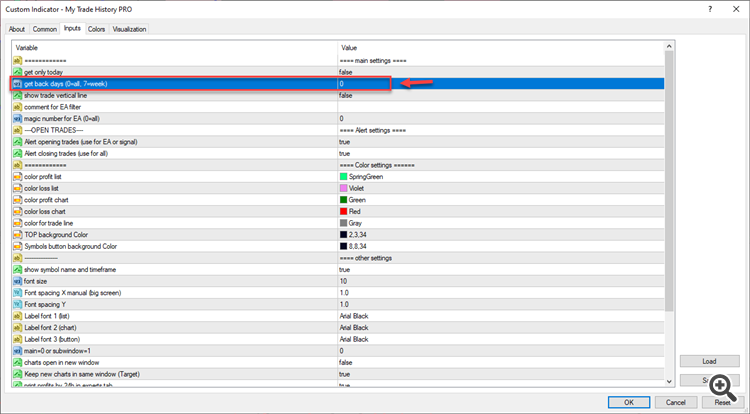Click the 'false' value of 'get only today'
The height and width of the screenshot is (414, 750).
point(345,72)
